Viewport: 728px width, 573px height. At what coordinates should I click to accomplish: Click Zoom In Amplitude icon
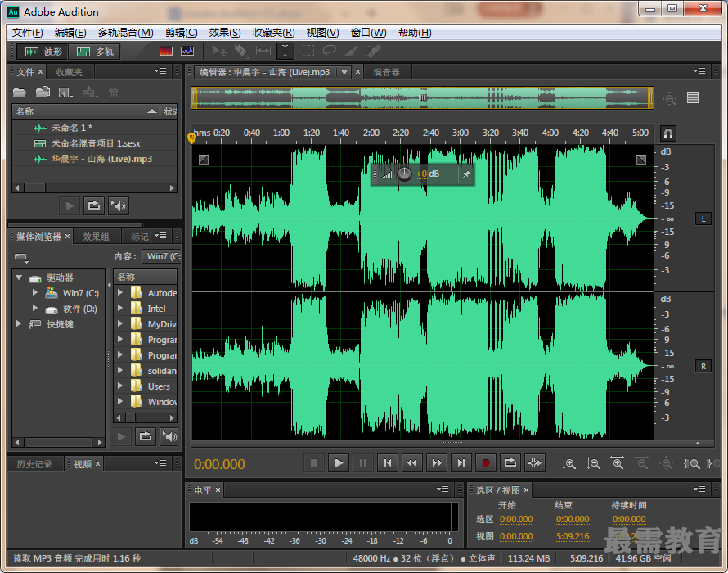tap(568, 463)
